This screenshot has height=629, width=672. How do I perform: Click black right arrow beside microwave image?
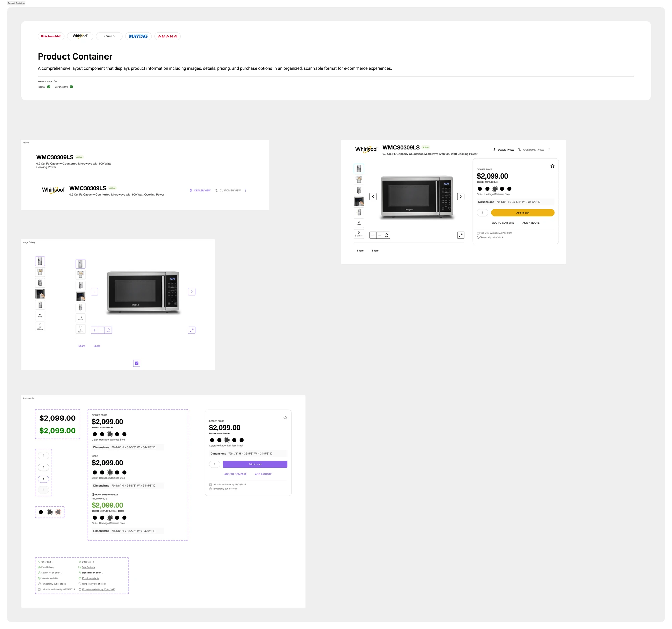point(461,196)
